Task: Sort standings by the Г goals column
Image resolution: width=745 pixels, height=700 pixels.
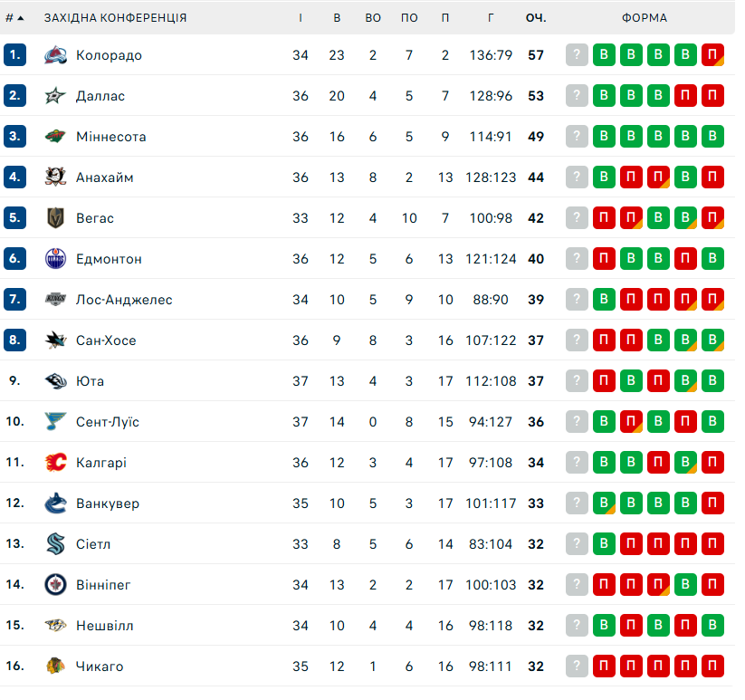Action: 491,18
